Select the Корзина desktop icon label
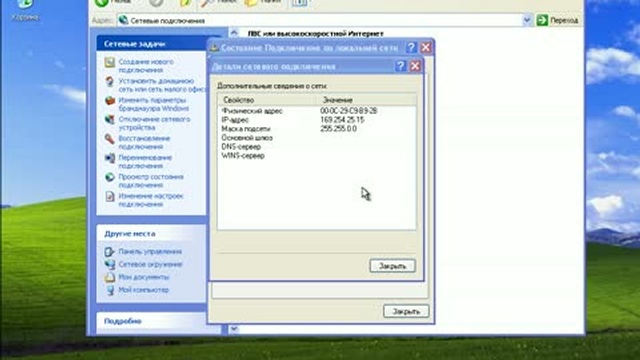The height and width of the screenshot is (360, 640). 25,18
